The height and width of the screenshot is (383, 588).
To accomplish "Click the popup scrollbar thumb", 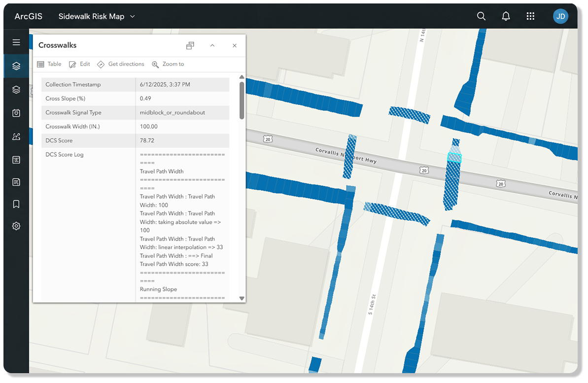I will click(x=242, y=100).
